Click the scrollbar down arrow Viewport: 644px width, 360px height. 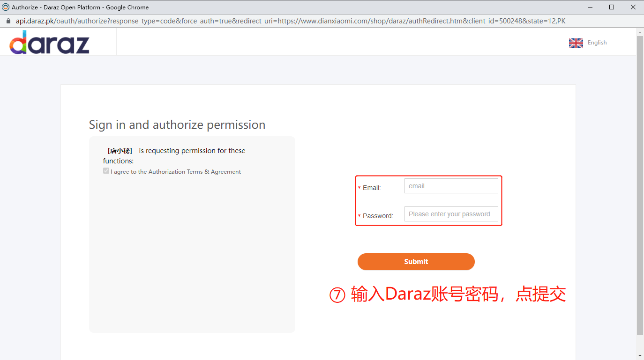(x=640, y=356)
